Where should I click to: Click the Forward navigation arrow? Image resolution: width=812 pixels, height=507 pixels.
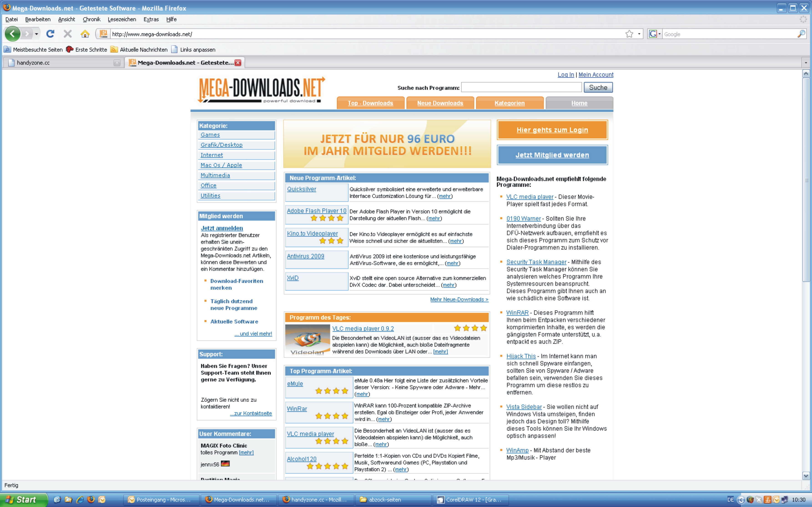pos(27,34)
